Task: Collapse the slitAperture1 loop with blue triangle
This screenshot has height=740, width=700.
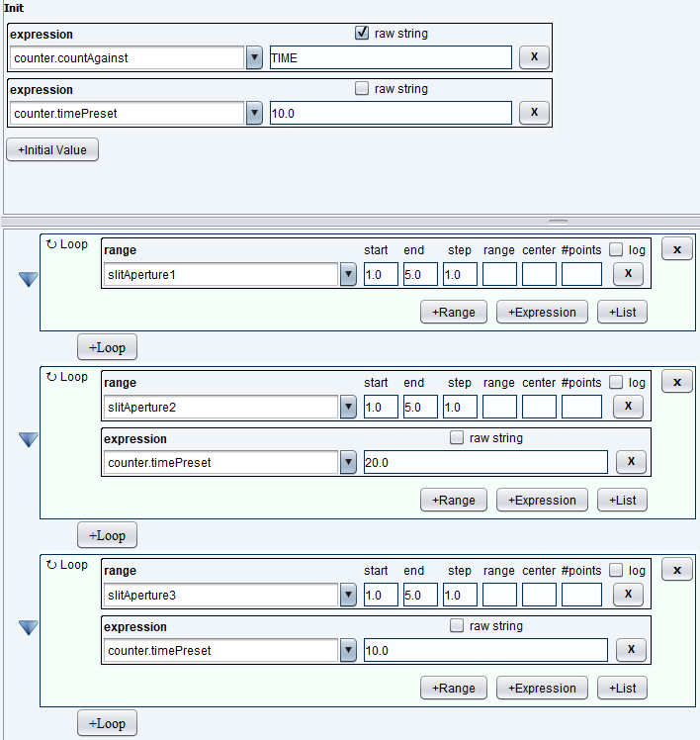Action: click(29, 279)
